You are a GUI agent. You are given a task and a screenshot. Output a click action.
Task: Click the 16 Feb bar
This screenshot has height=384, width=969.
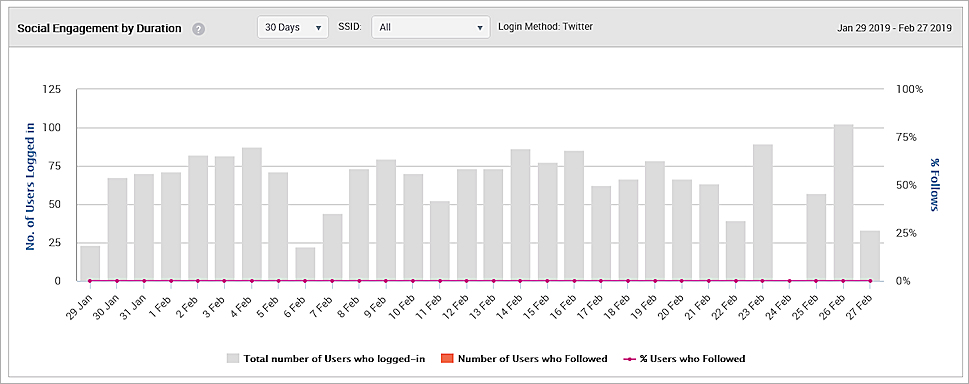click(x=574, y=216)
